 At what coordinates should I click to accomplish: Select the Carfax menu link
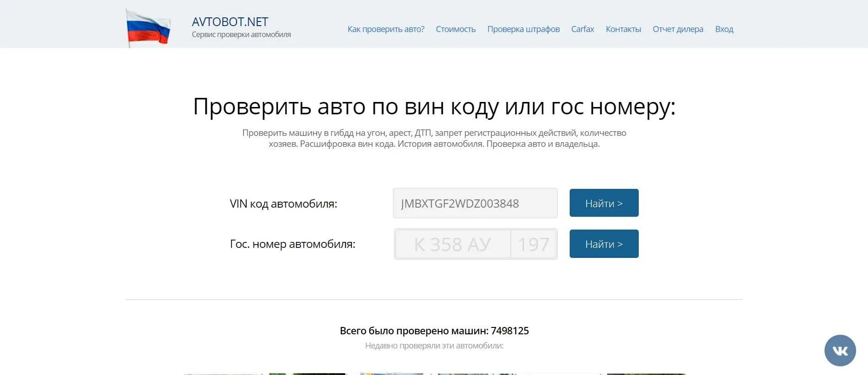click(582, 29)
